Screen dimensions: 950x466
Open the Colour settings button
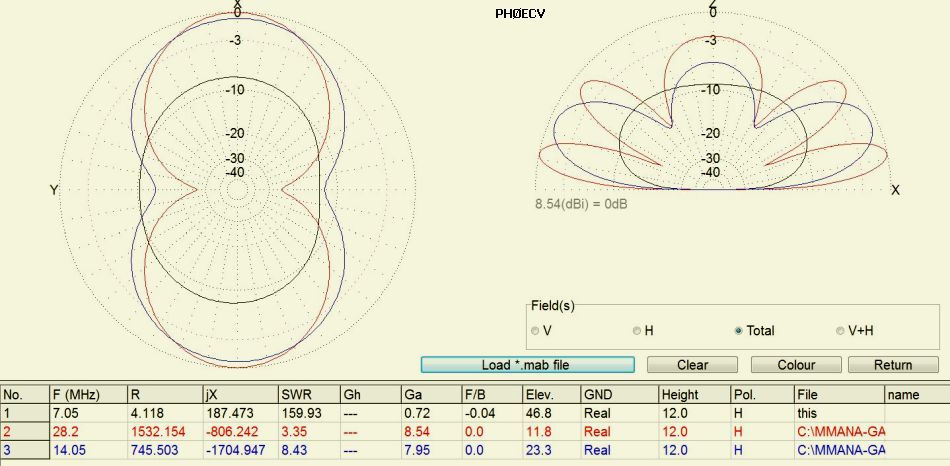tap(795, 365)
